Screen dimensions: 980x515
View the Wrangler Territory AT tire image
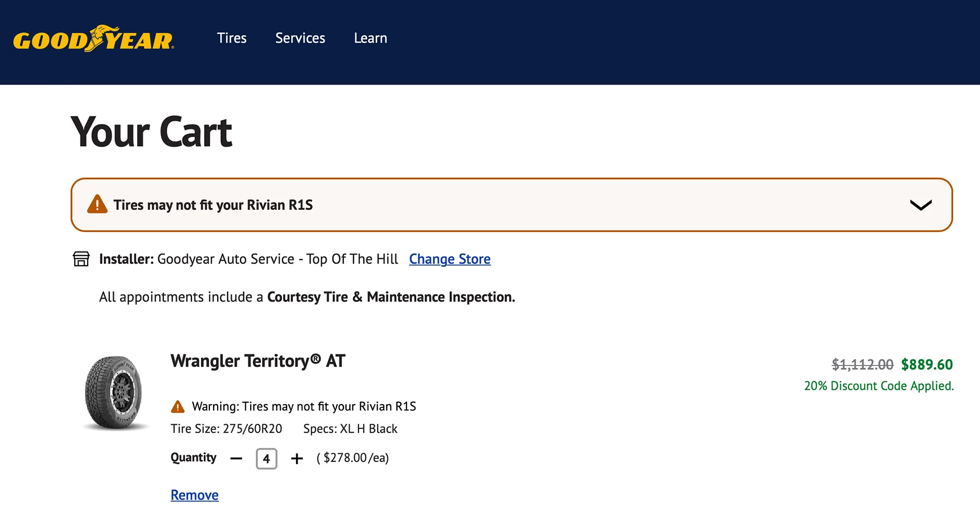(x=114, y=393)
